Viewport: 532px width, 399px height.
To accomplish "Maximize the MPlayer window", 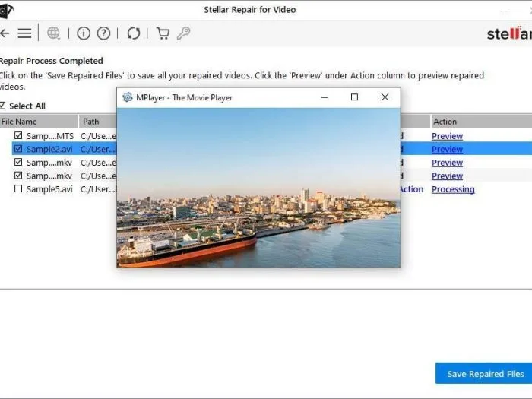I will point(354,97).
